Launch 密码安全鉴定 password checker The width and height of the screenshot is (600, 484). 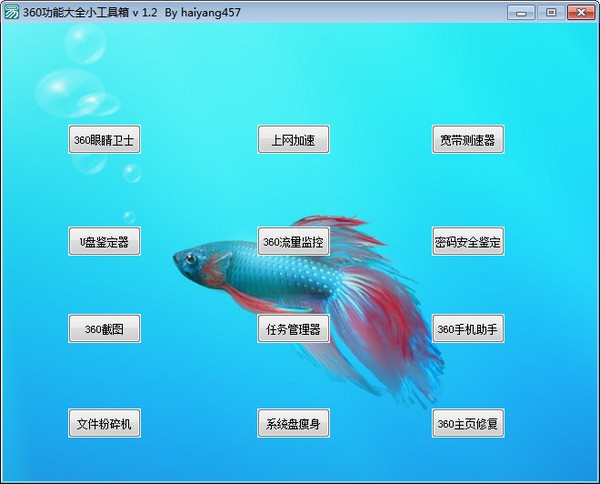tap(468, 241)
